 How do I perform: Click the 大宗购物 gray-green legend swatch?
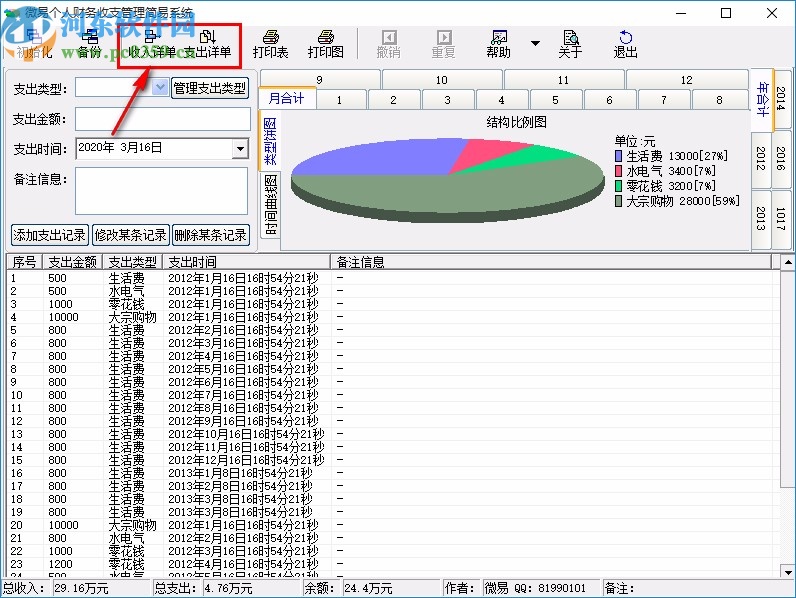pyautogui.click(x=618, y=201)
